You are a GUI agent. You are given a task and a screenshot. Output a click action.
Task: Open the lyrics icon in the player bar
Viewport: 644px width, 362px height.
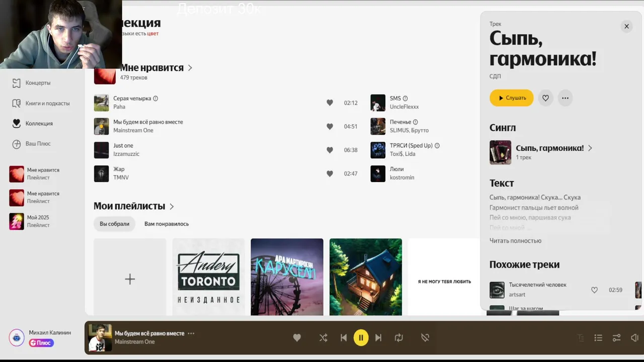(581, 338)
